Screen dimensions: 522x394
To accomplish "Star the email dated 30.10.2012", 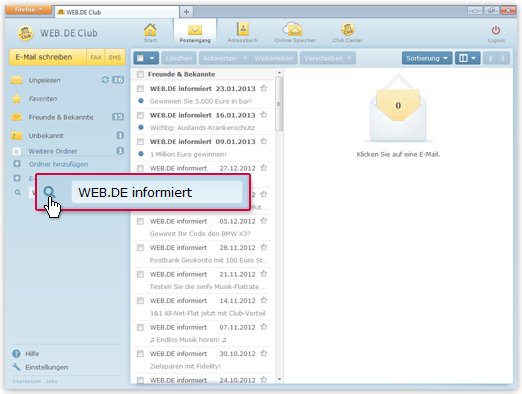I will point(264,353).
